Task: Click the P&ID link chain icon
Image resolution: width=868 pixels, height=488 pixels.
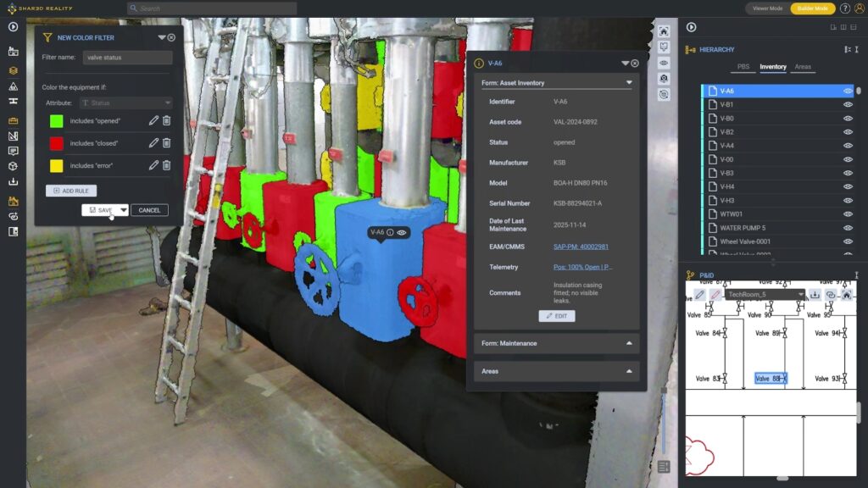Action: point(831,295)
